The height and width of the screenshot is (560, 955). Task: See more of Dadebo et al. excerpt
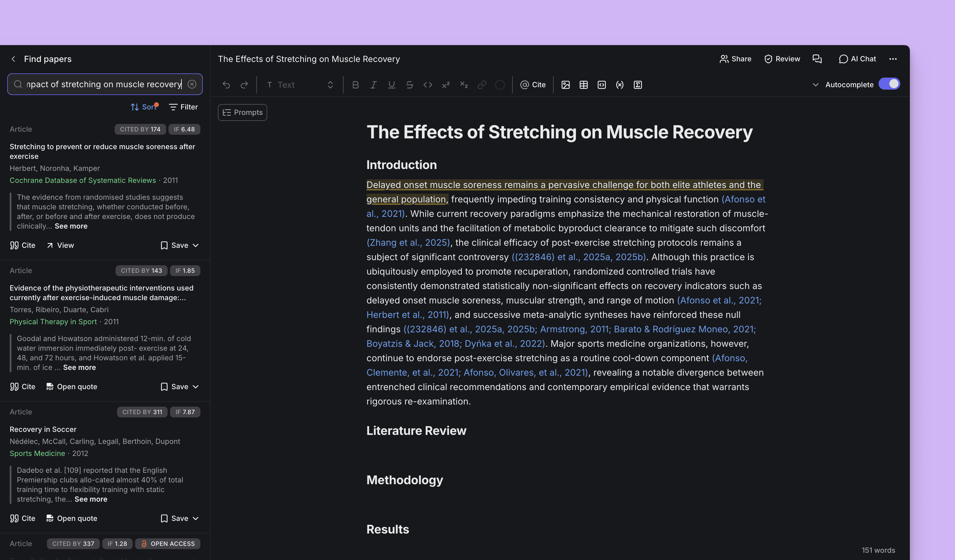pos(91,499)
